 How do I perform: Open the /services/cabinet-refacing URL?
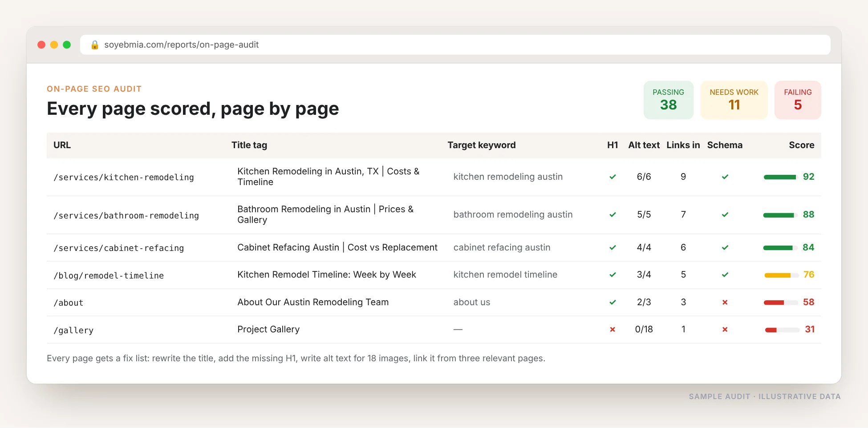pyautogui.click(x=118, y=248)
